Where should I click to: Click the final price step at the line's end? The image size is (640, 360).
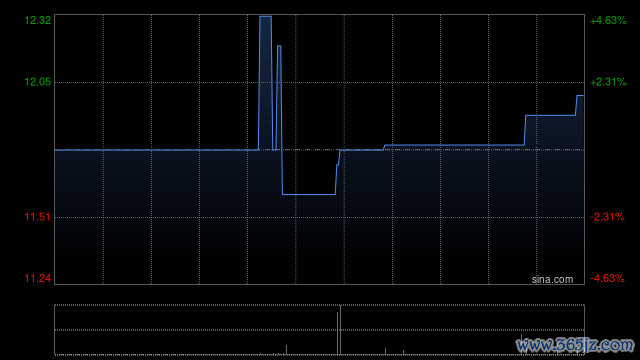point(580,96)
